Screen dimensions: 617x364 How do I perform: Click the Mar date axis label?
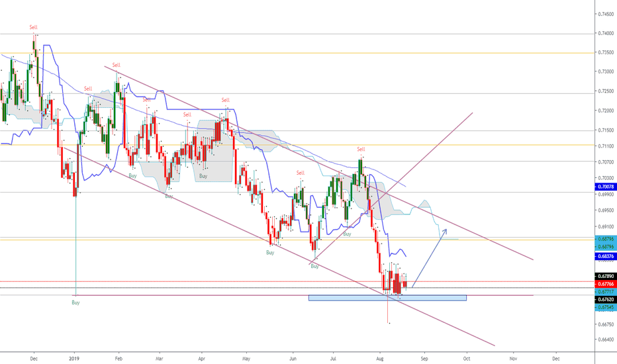pos(159,359)
